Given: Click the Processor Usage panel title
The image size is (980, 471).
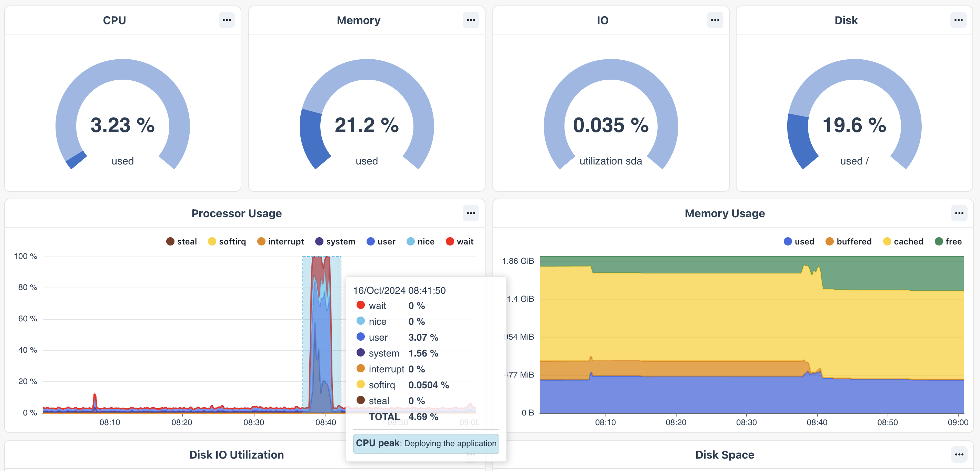Looking at the screenshot, I should (x=236, y=213).
